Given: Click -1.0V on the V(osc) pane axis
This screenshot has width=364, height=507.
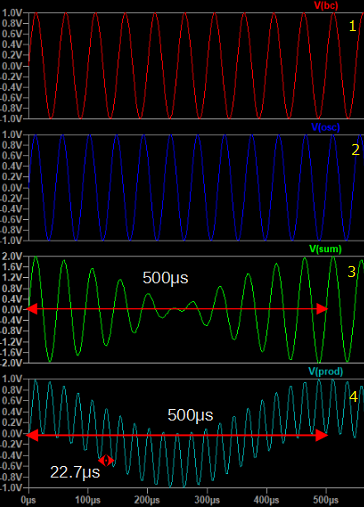Looking at the screenshot, I should point(12,241).
